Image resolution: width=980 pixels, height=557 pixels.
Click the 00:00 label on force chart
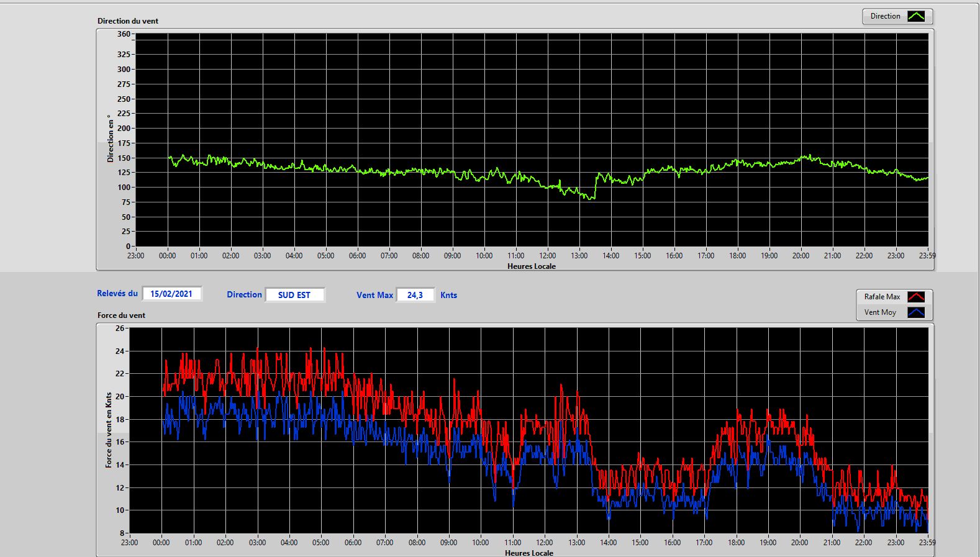pyautogui.click(x=161, y=543)
